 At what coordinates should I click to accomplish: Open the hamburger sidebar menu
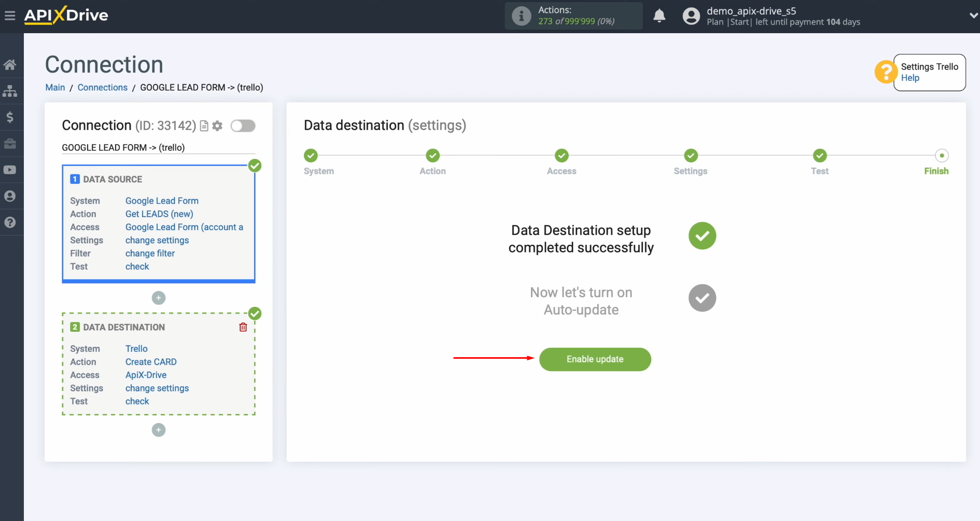tap(10, 15)
